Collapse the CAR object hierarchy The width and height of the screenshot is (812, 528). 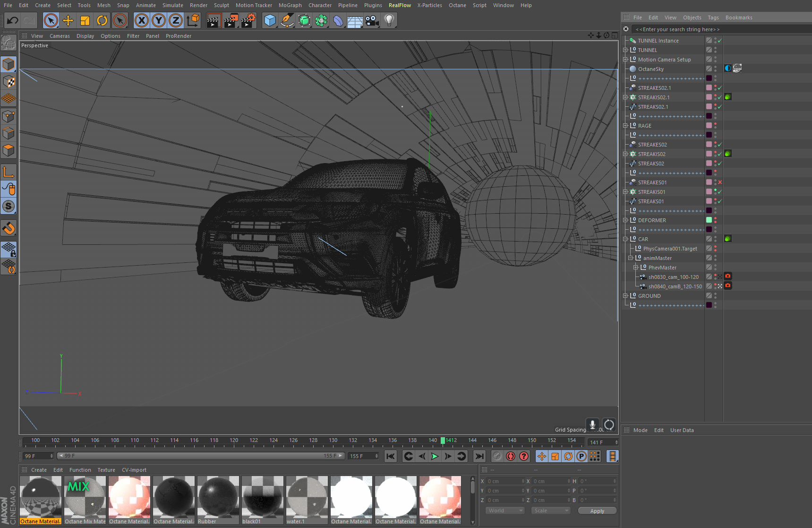pyautogui.click(x=625, y=239)
